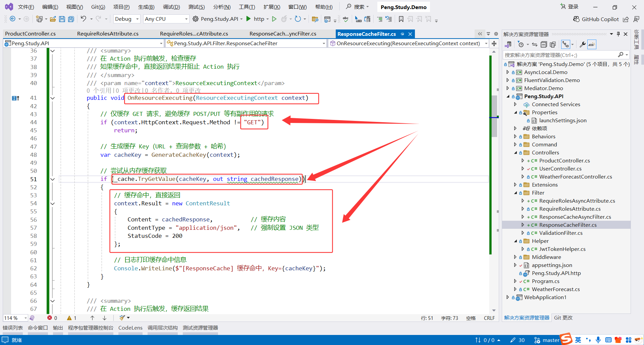Undo the last edit
Screen dimensions: 644x345
[84, 19]
